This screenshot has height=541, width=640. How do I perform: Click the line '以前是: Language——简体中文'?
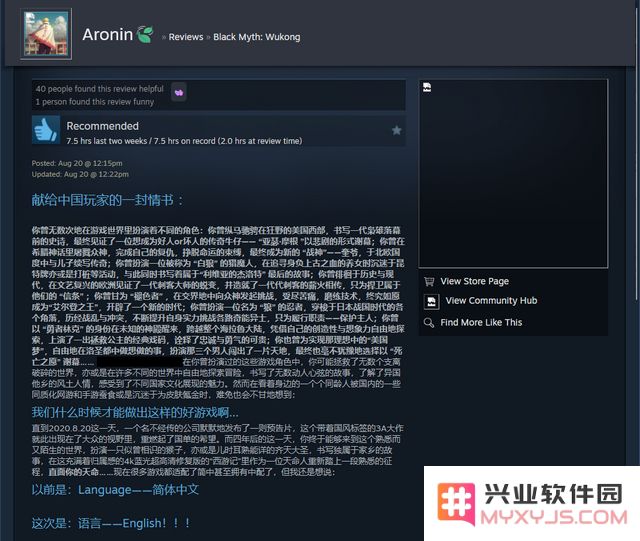click(116, 490)
